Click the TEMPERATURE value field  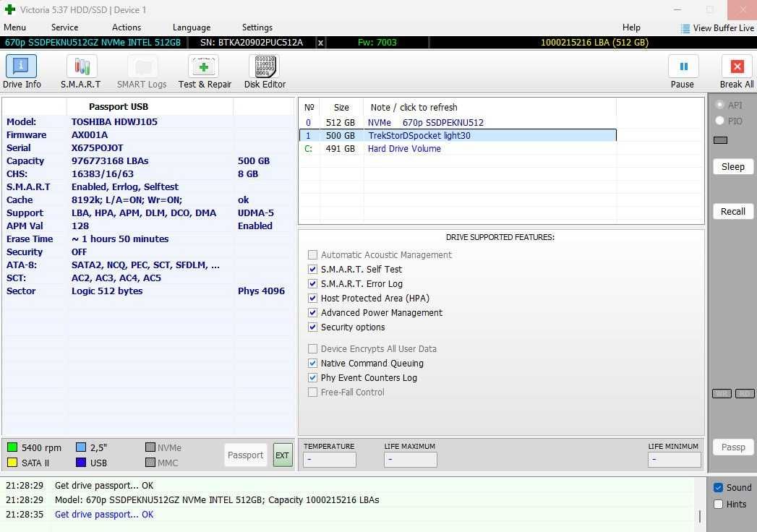pos(329,460)
